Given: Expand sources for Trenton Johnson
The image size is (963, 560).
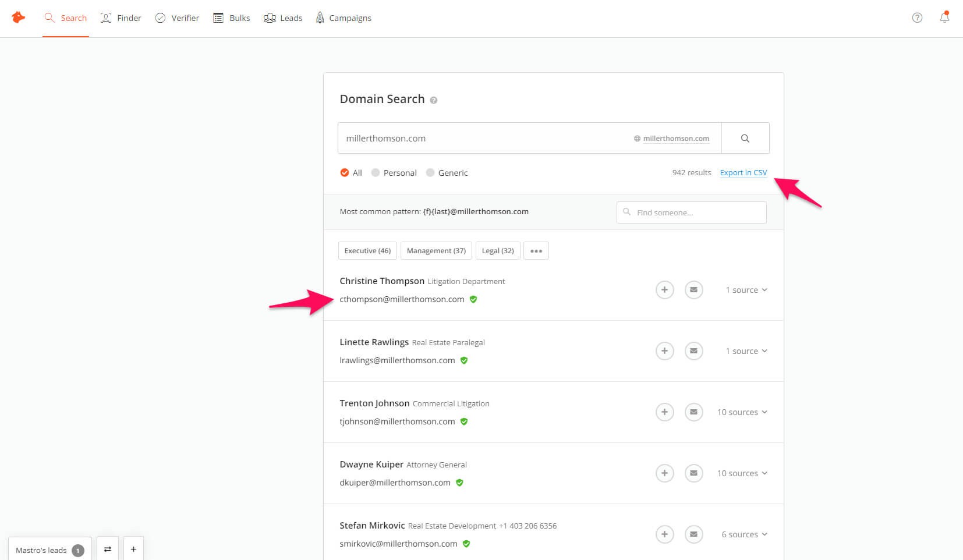Looking at the screenshot, I should pos(742,412).
